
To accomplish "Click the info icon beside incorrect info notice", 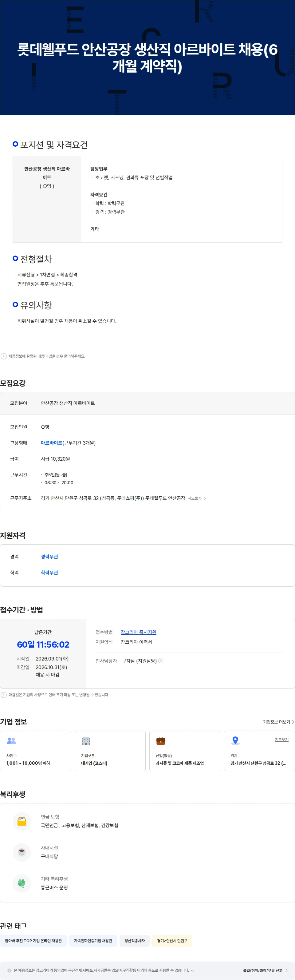I will 4,356.
